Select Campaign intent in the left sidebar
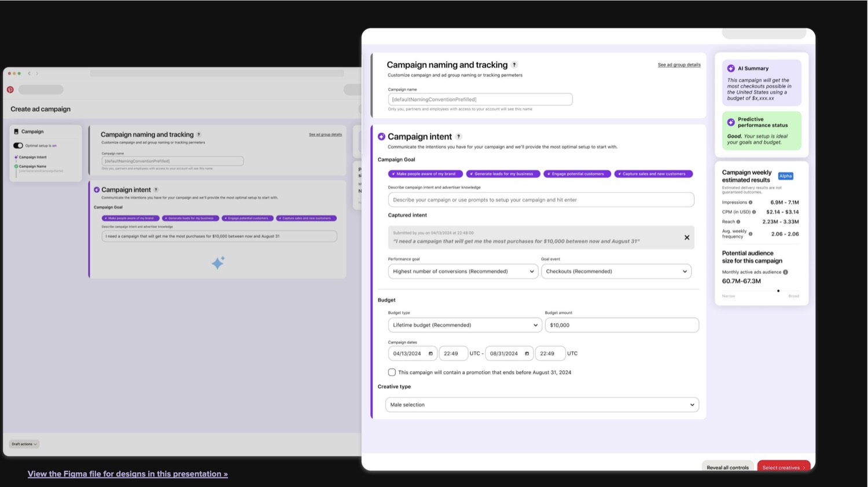 click(x=32, y=157)
